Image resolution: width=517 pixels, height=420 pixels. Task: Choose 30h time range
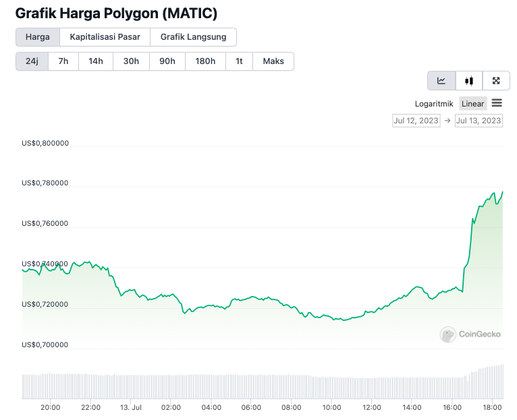pos(131,61)
